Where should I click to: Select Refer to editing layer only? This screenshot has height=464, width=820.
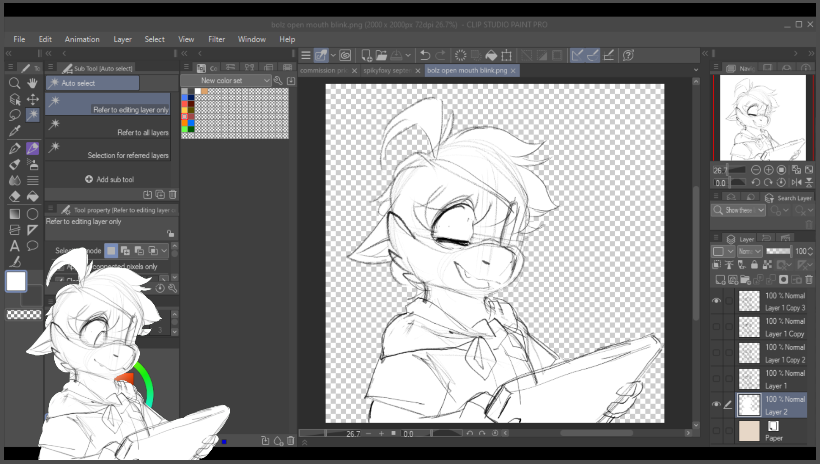pyautogui.click(x=108, y=104)
